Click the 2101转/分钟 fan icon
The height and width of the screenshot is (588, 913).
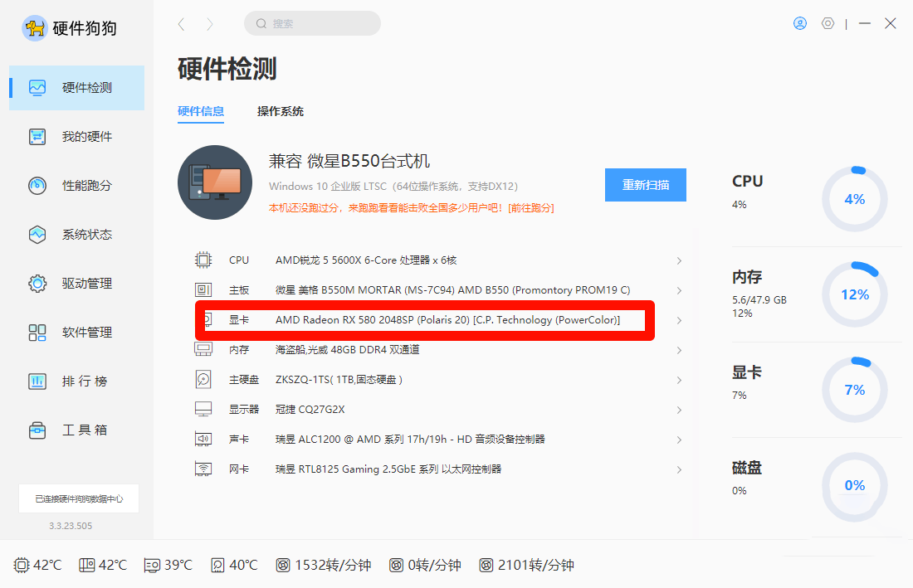tap(486, 565)
